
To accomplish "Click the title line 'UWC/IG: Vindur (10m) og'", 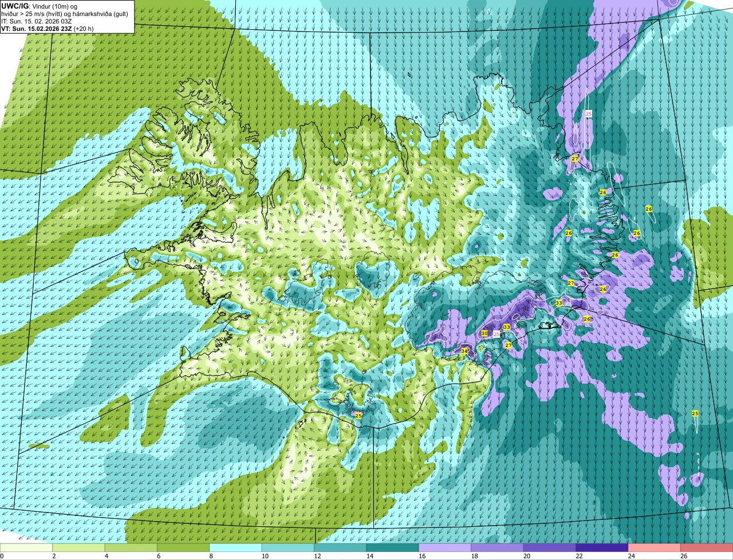I will click(x=39, y=6).
